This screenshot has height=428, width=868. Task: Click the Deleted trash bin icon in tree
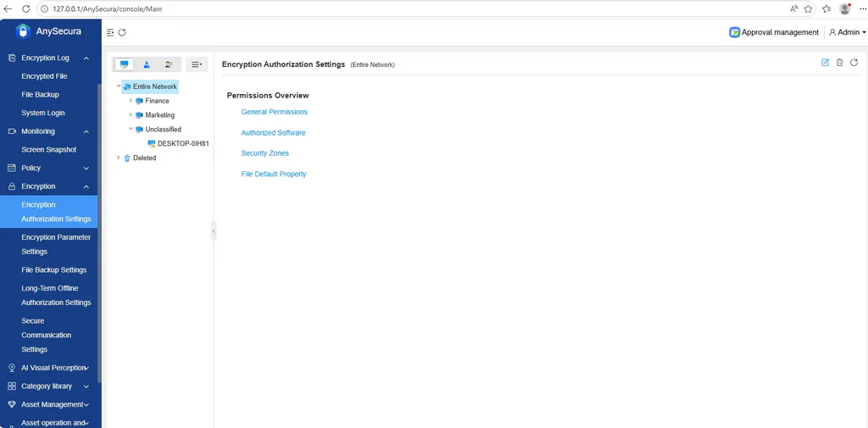[127, 158]
